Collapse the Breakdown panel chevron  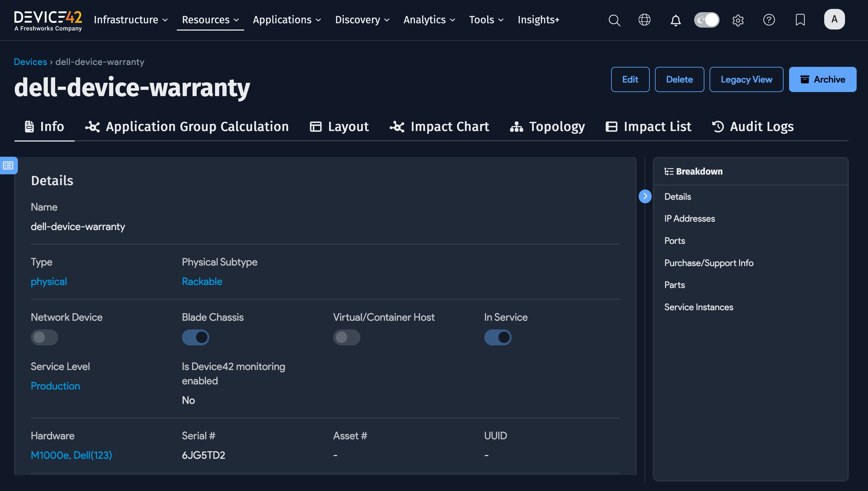click(x=645, y=196)
